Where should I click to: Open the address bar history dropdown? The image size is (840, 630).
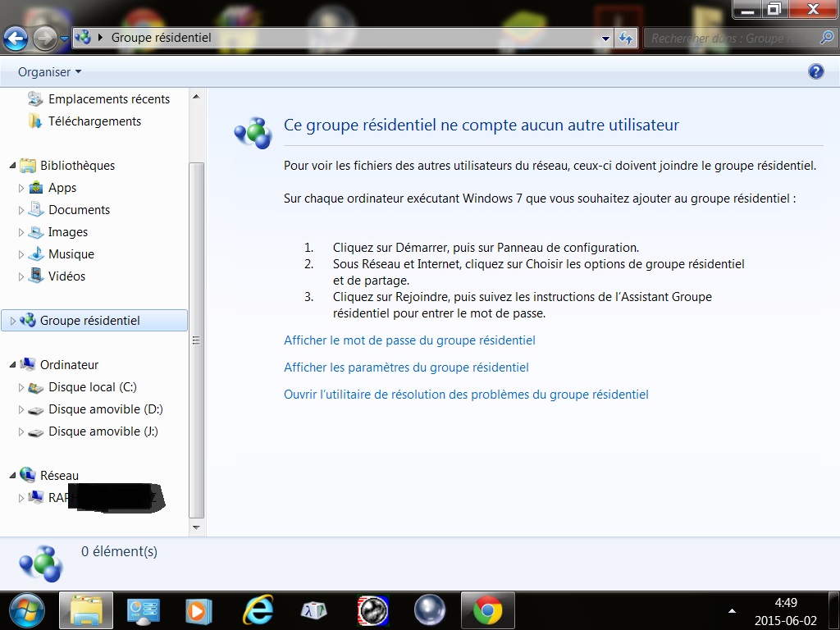click(x=605, y=38)
